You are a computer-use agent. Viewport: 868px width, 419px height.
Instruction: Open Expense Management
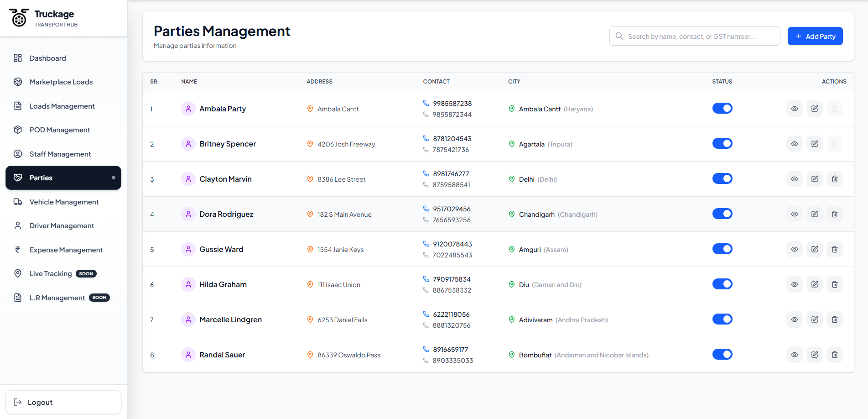[x=63, y=250]
